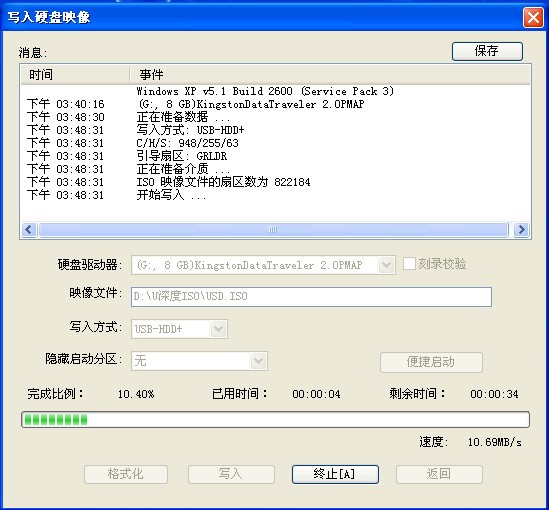
Task: Click the 保存 (Save) button
Action: 487,51
